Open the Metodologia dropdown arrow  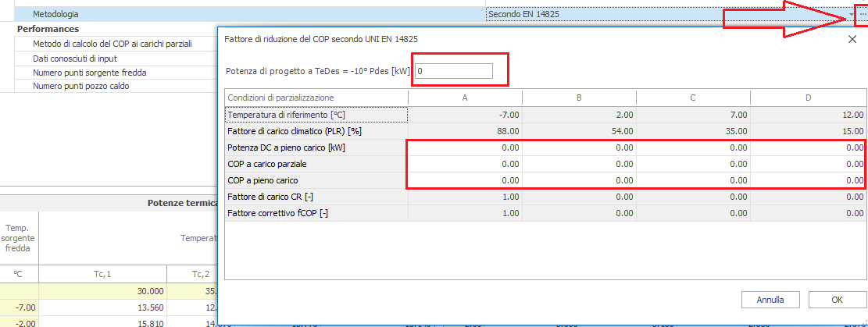[x=851, y=14]
